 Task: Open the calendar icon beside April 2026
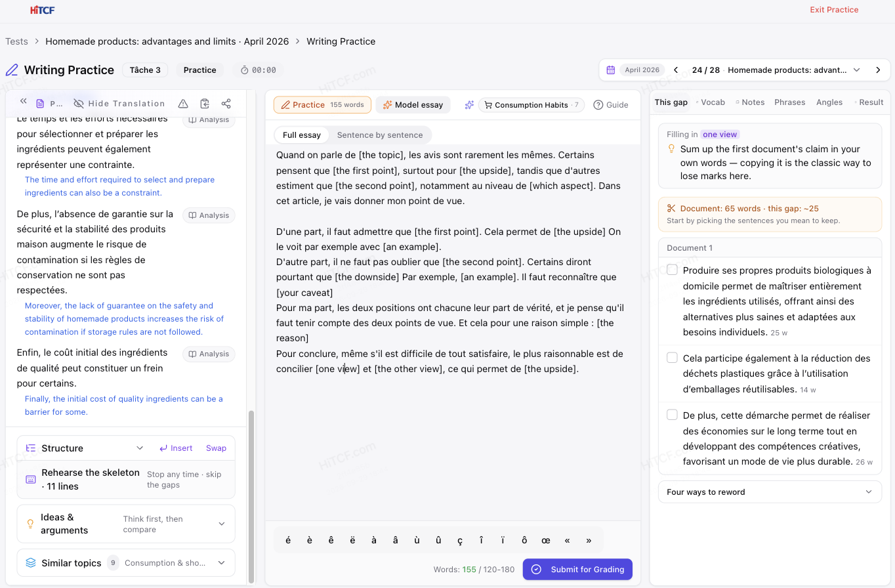(611, 70)
